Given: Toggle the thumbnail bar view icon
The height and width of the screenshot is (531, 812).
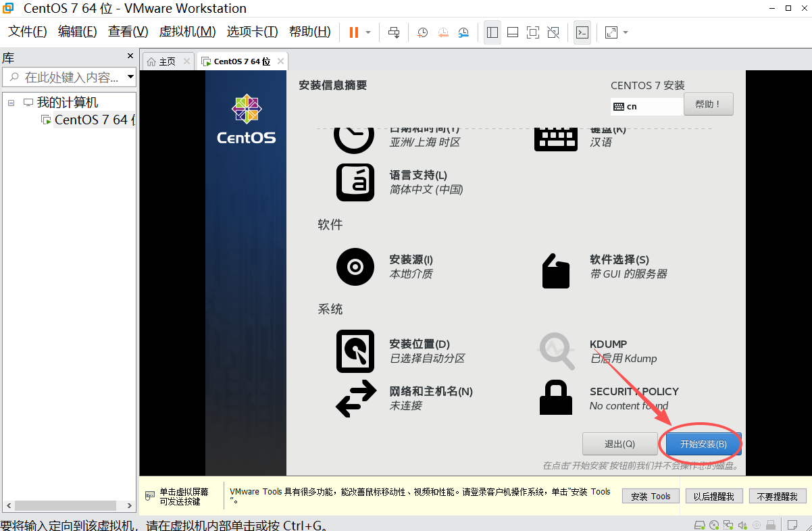Looking at the screenshot, I should [x=513, y=32].
